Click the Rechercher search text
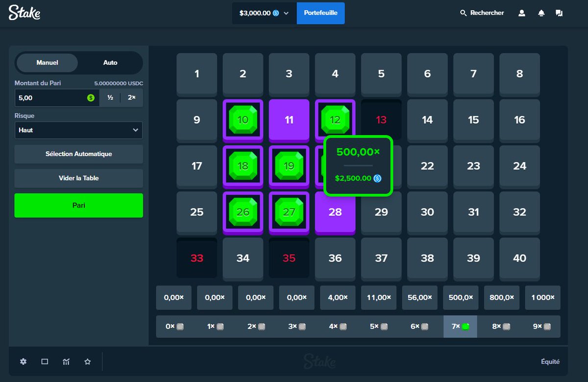 pos(487,13)
